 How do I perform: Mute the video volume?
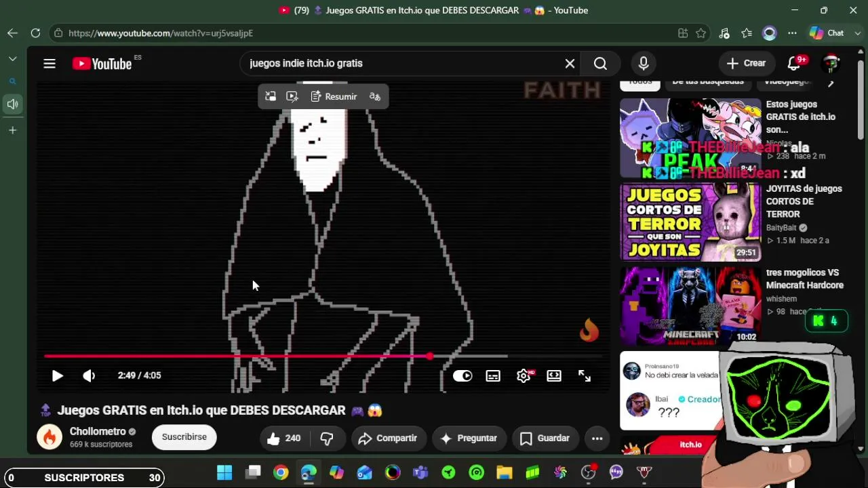tap(89, 375)
